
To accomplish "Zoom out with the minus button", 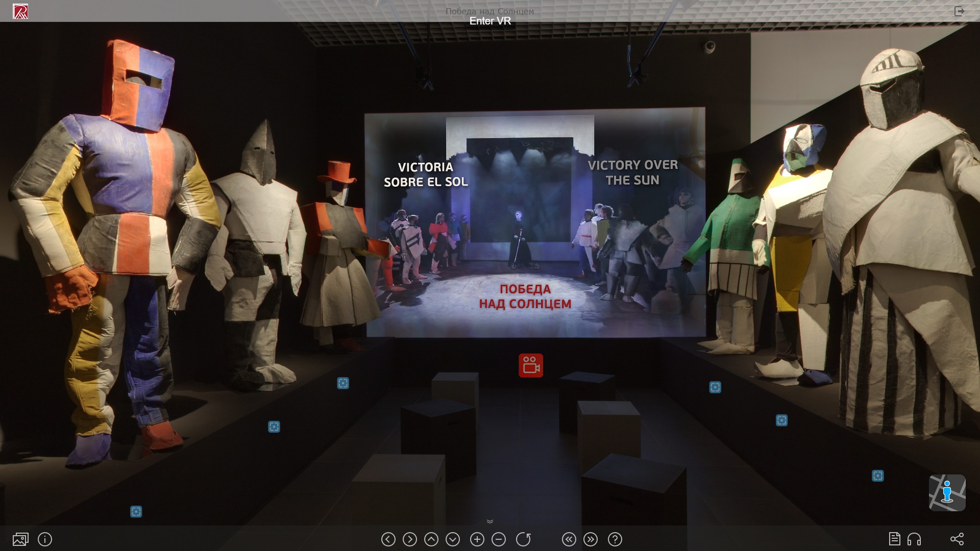I will [499, 539].
